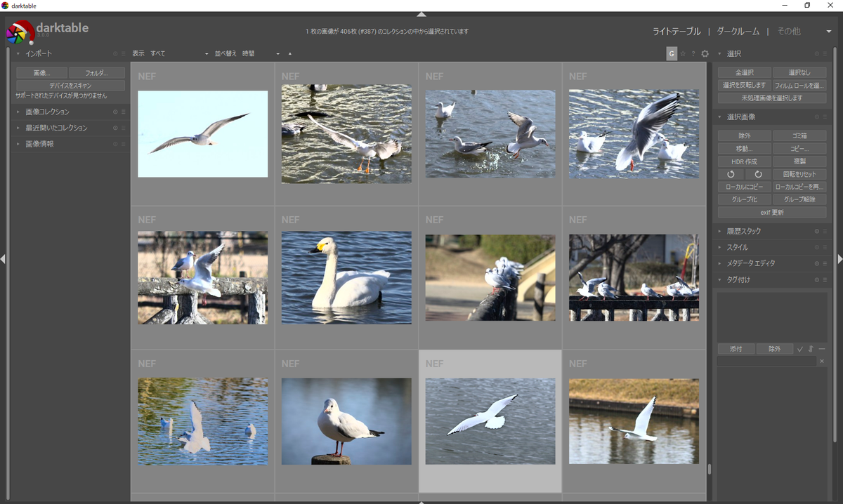The height and width of the screenshot is (504, 843).
Task: Click 全選択 button
Action: (745, 72)
